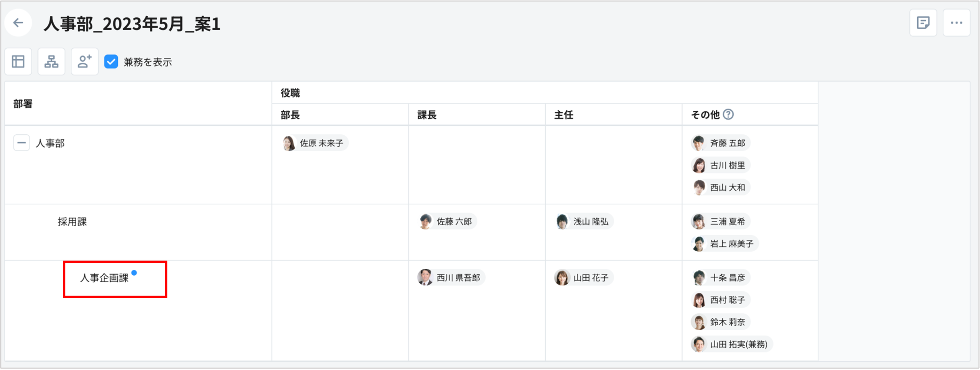Viewport: 980px width, 370px height.
Task: Uncheck the 兼務を表示 checkbox
Action: tap(111, 62)
